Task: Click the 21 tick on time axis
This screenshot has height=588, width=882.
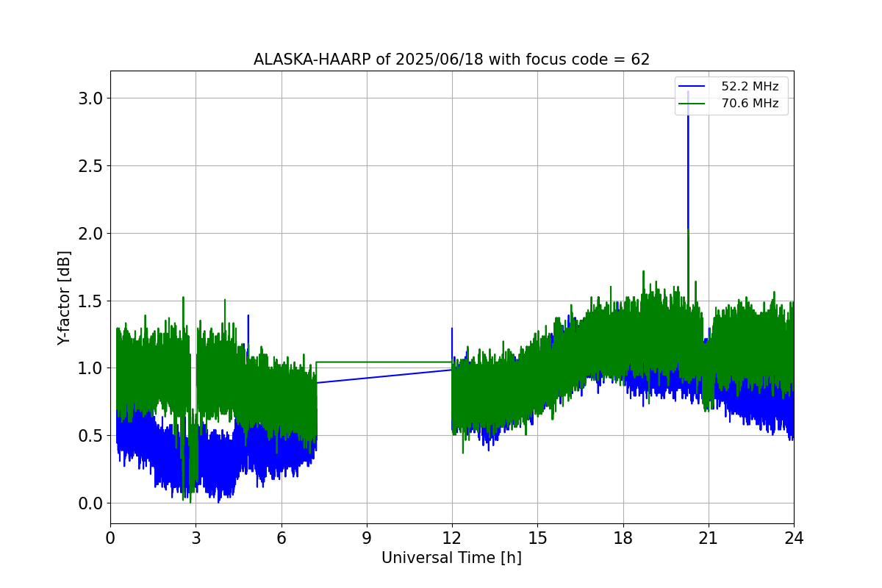Action: point(709,537)
